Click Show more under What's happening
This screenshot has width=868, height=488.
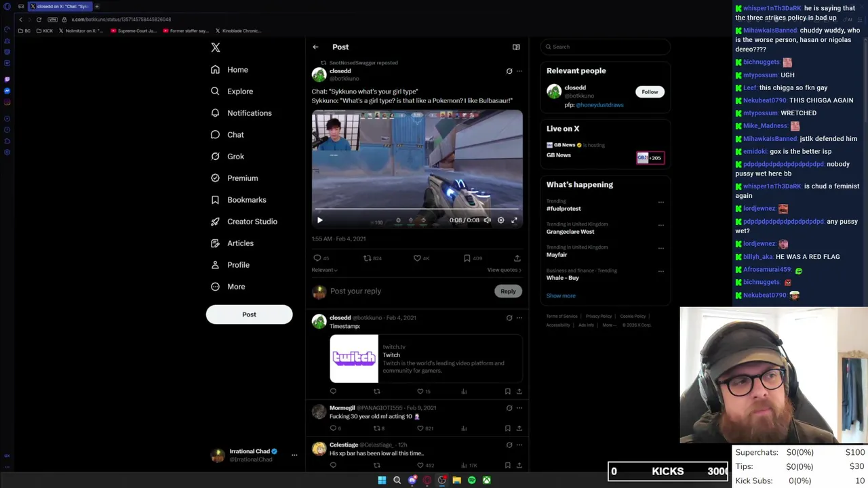(x=561, y=296)
